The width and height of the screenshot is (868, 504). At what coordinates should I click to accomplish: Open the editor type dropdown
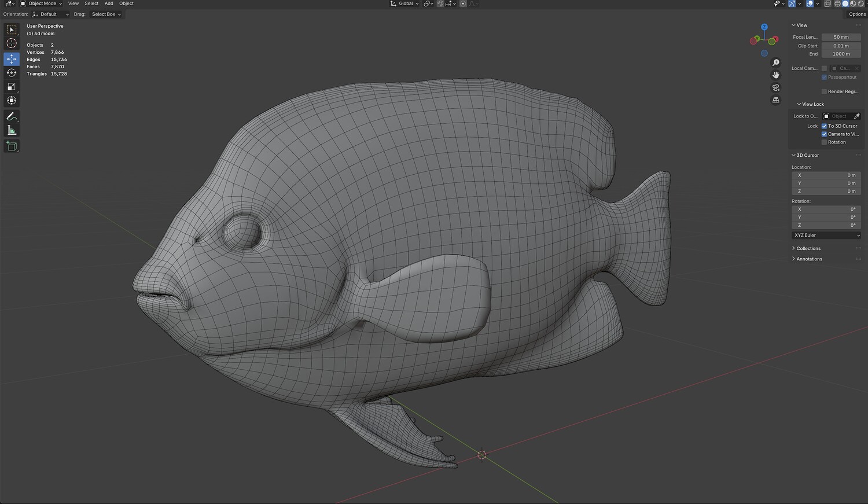[x=9, y=3]
